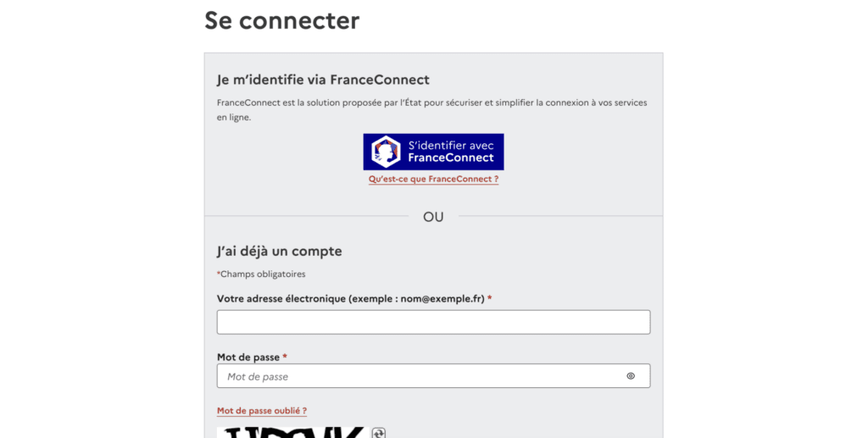Click the FranceConnect description paragraph
Viewport: 868px width, 438px height.
[x=431, y=109]
